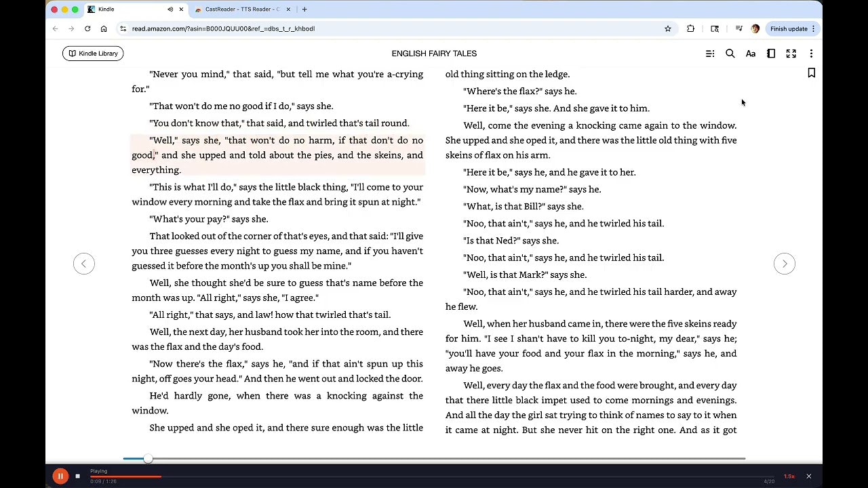This screenshot has height=488, width=868.
Task: Go back a page with left chevron
Action: [84, 264]
